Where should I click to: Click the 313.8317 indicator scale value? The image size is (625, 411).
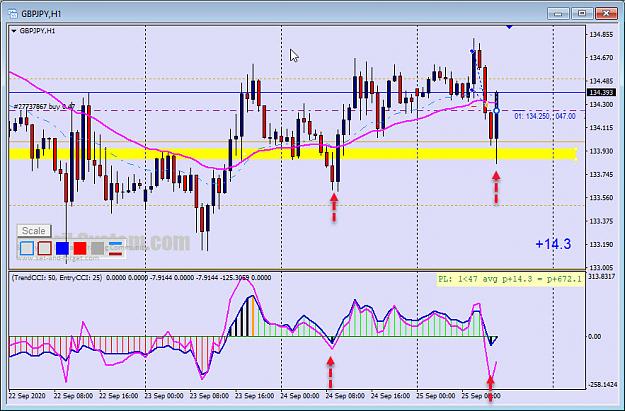[x=602, y=277]
